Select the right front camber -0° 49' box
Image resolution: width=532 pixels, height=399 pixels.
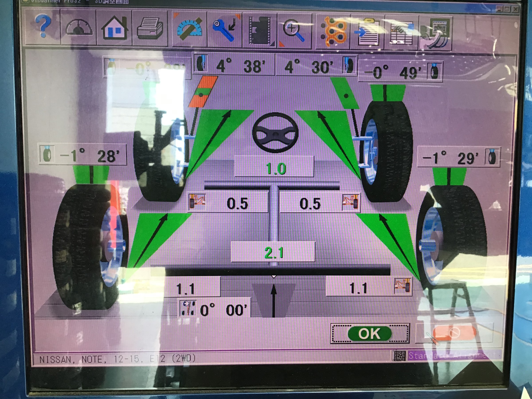click(401, 71)
